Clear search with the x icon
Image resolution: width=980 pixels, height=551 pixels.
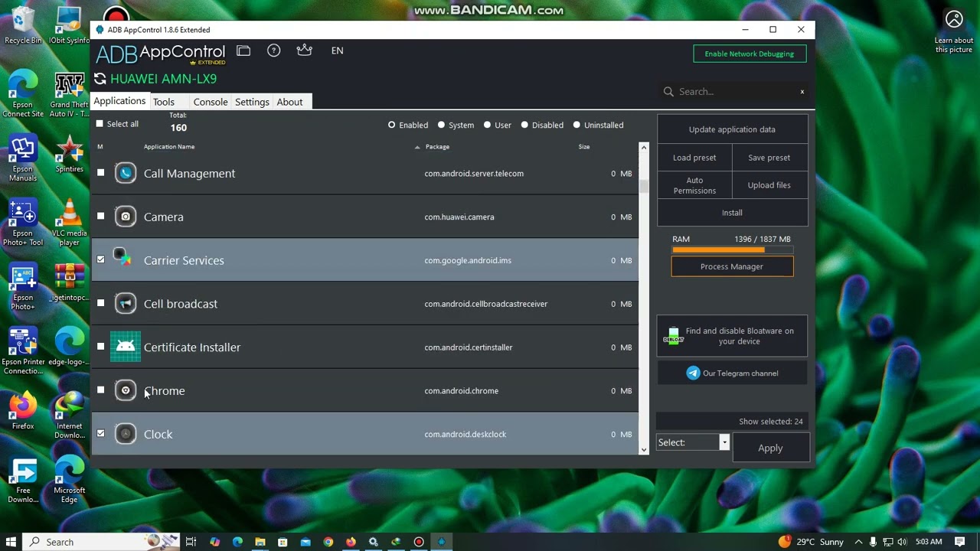[802, 92]
